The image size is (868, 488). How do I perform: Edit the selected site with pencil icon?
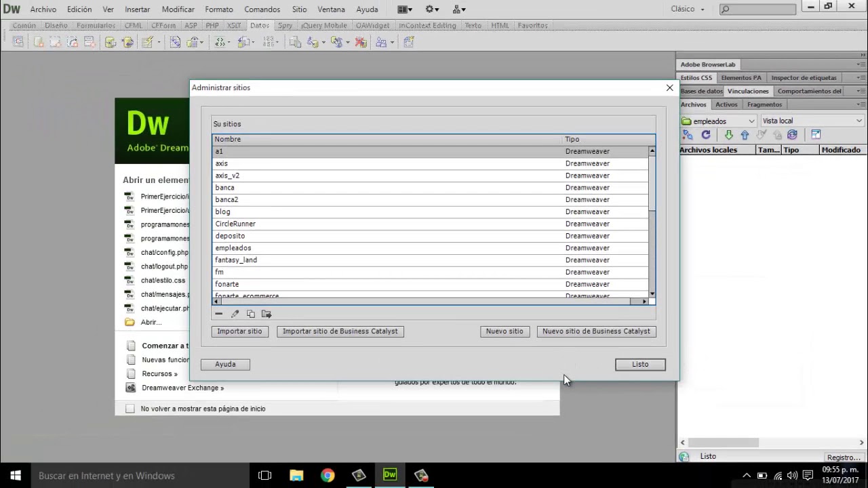pyautogui.click(x=235, y=314)
